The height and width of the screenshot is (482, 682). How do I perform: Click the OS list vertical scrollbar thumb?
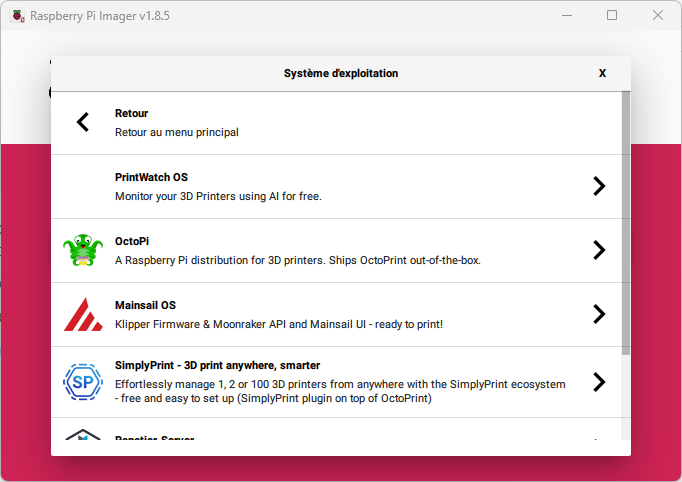pos(626,223)
